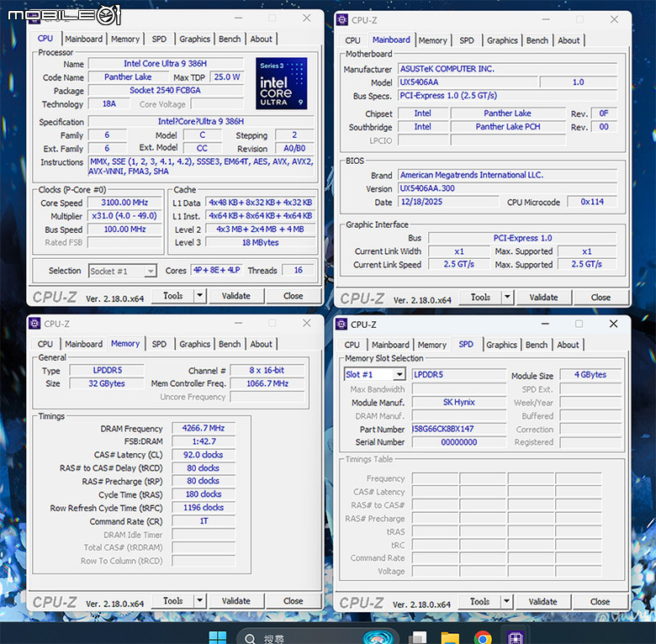Click Tools button in the Processor info window
This screenshot has height=644, width=656.
[172, 296]
